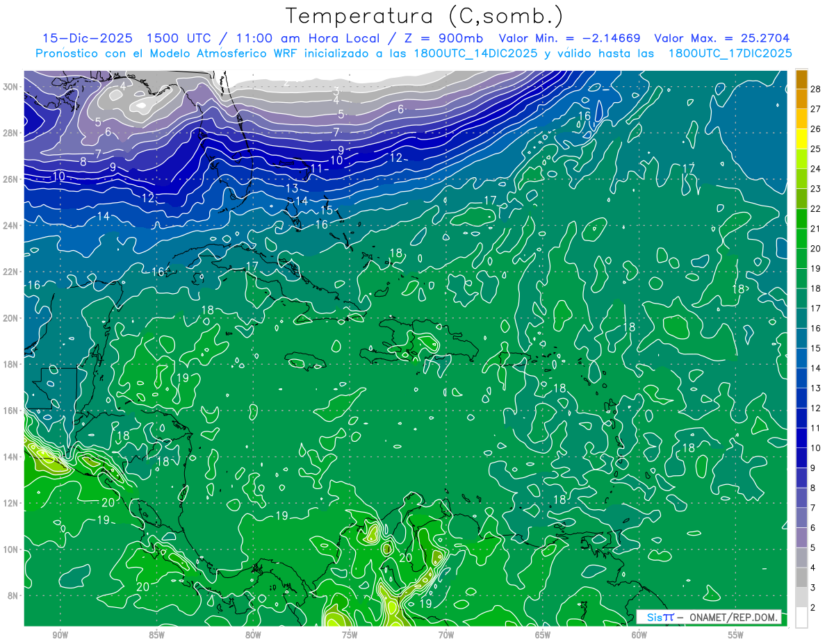This screenshot has height=644, width=834.
Task: Click the 28N latitude axis label
Action: point(11,133)
